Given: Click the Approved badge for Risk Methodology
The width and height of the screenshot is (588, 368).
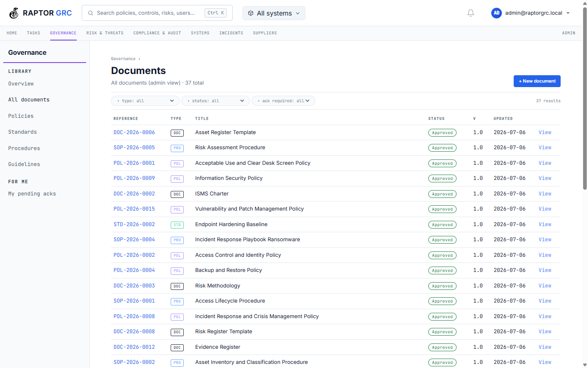Looking at the screenshot, I should coord(442,286).
